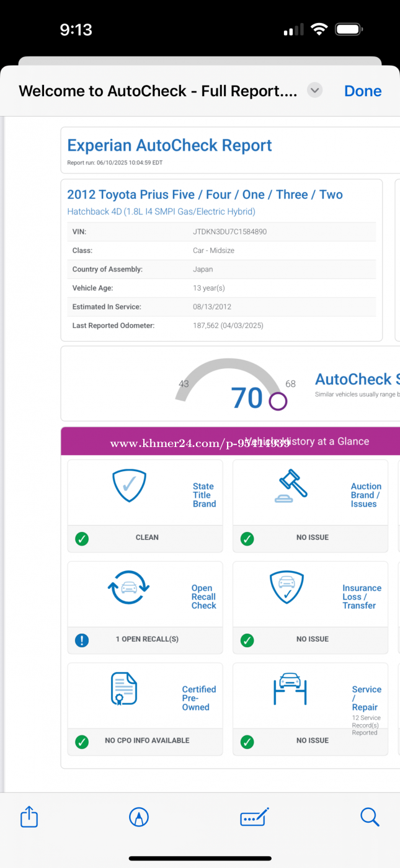Image resolution: width=400 pixels, height=868 pixels.
Task: Tap the cellular signal bars icon
Action: click(x=293, y=30)
